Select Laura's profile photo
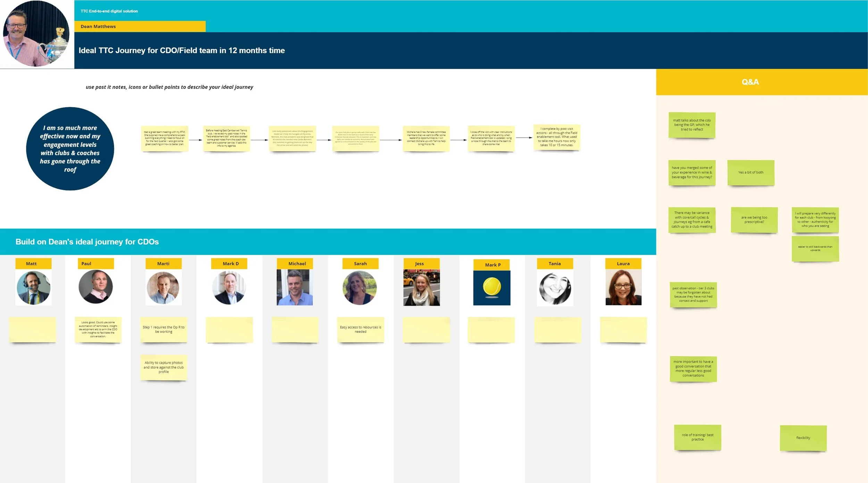 click(623, 288)
